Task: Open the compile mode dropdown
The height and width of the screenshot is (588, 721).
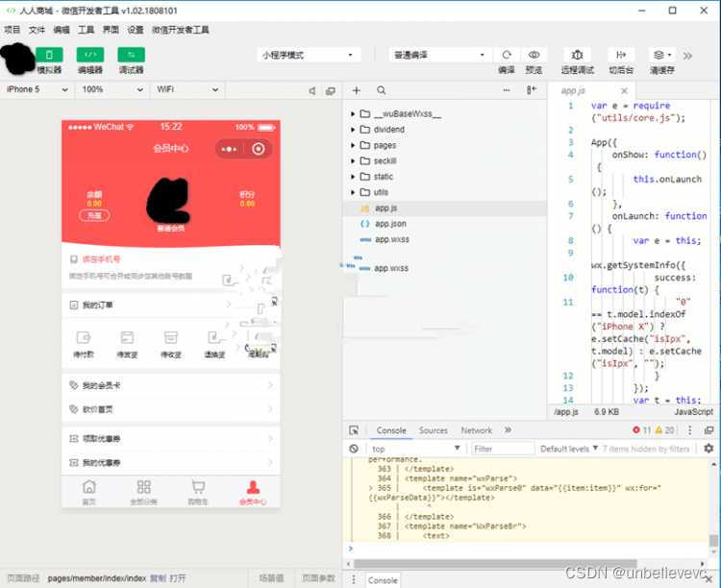Action: point(439,55)
